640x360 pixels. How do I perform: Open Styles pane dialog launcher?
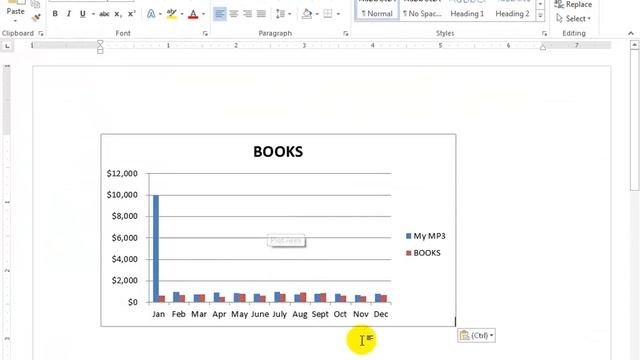[544, 33]
